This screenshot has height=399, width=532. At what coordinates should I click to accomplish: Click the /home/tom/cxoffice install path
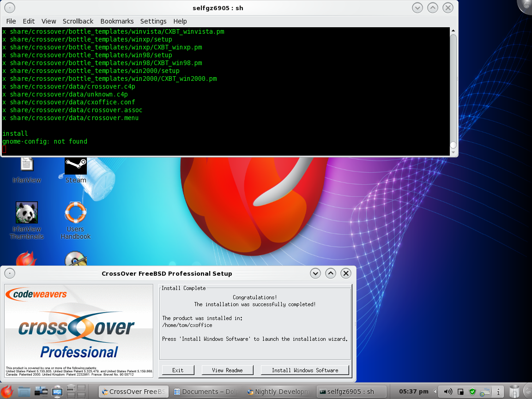(187, 325)
